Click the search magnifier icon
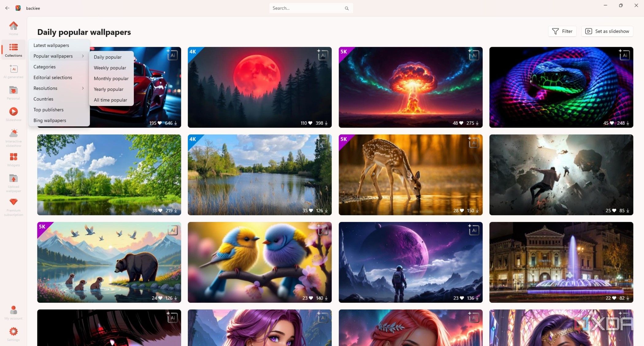This screenshot has height=346, width=644. coord(347,8)
